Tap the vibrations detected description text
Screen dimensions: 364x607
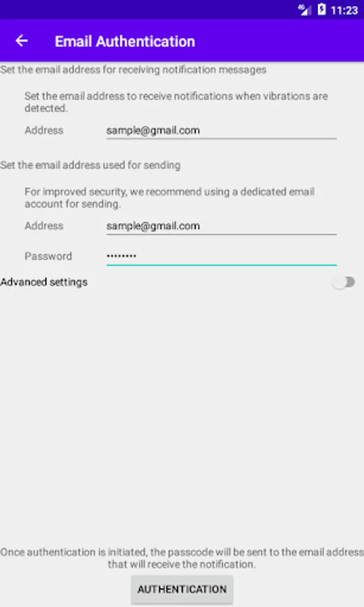coord(176,103)
